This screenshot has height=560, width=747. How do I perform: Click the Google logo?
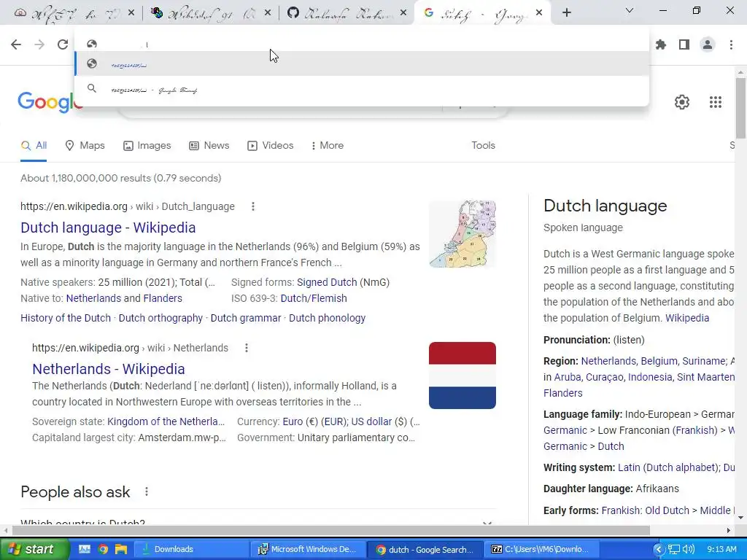50,102
